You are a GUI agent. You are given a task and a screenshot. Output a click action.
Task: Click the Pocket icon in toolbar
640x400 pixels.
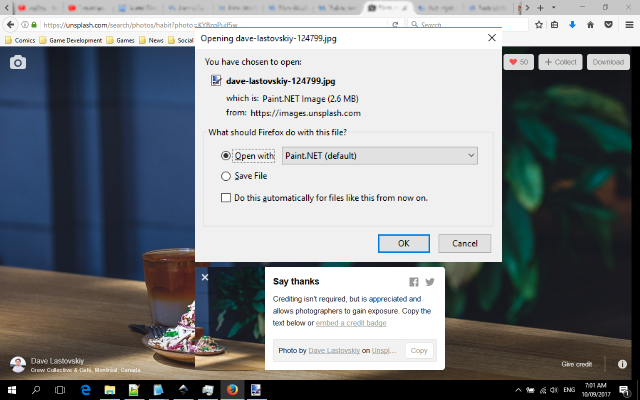coord(609,25)
